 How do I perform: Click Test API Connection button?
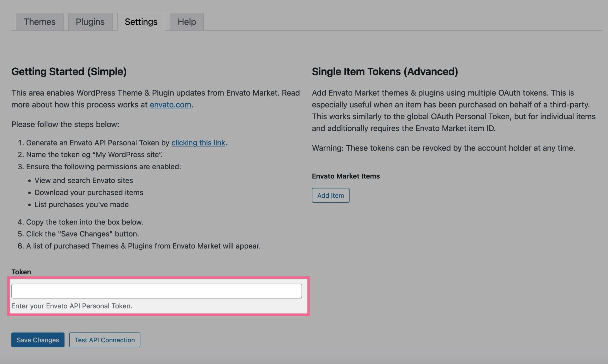(x=105, y=340)
